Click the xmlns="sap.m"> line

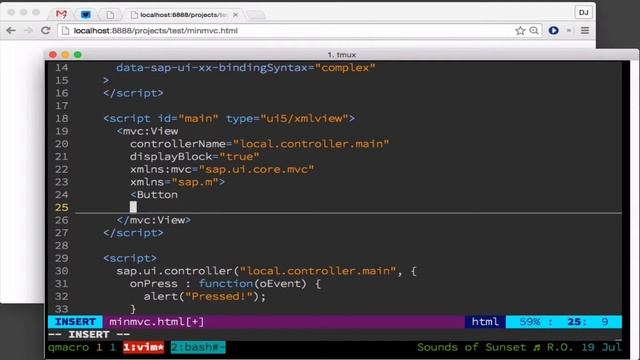tap(177, 182)
